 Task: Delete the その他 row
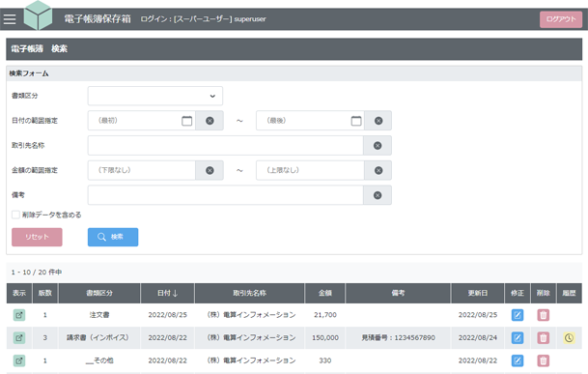[543, 360]
